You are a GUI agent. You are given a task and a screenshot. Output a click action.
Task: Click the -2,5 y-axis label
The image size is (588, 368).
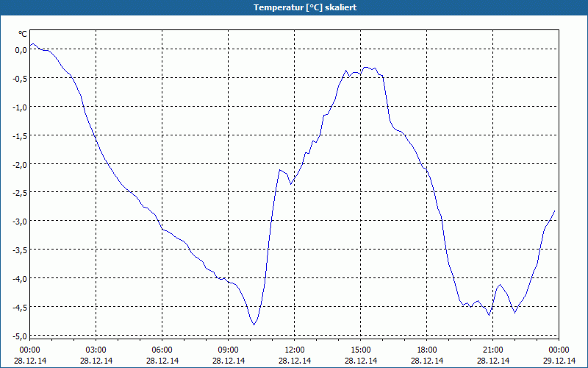click(19, 192)
